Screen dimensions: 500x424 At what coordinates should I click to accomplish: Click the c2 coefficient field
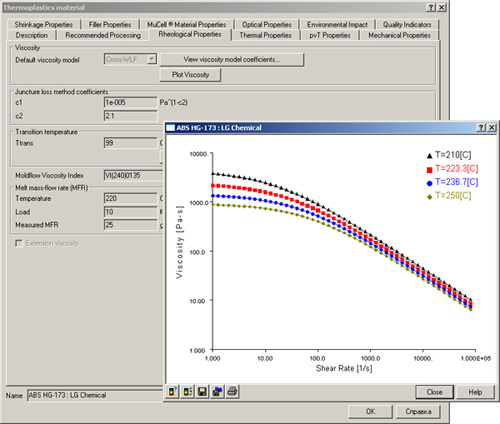pos(130,116)
